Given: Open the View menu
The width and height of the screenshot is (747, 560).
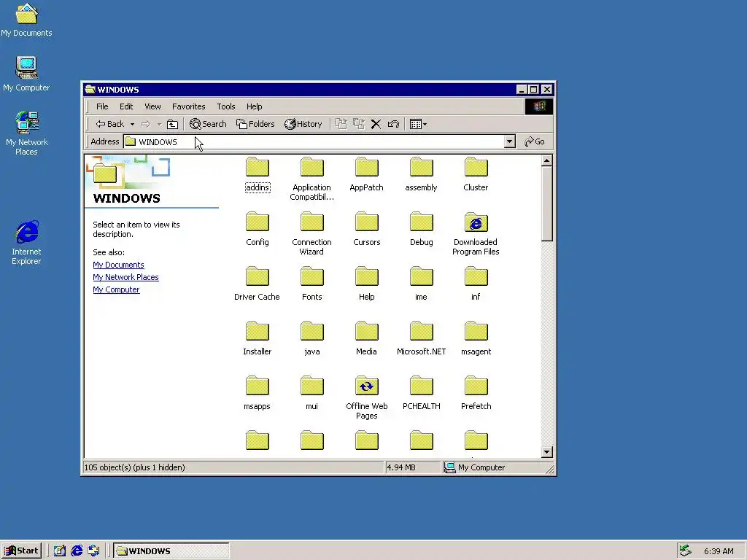Looking at the screenshot, I should coord(152,106).
